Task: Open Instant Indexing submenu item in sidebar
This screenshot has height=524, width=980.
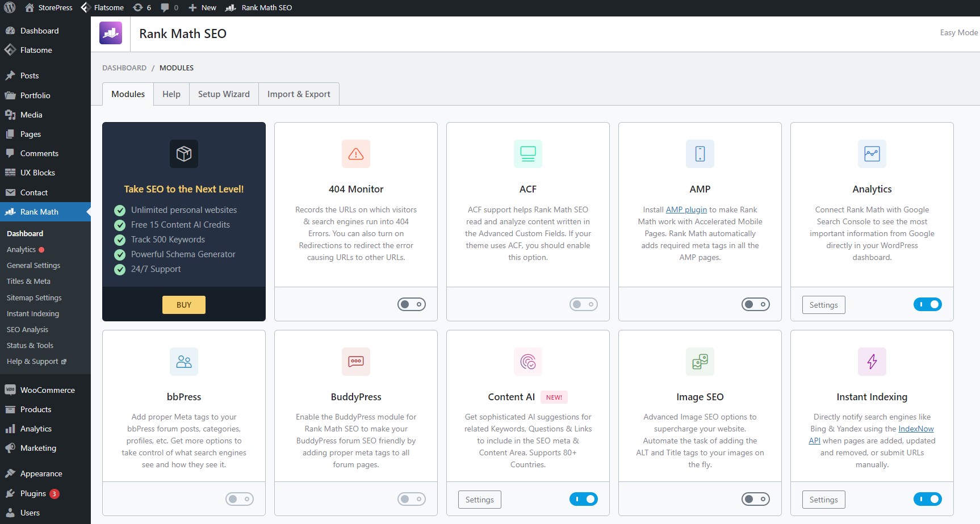Action: click(x=33, y=313)
